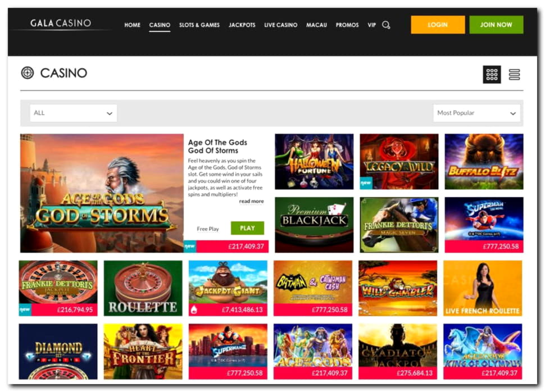Viewport: 545px width, 392px height.
Task: Click the hot flame icon on Jackpot Giant
Action: 194,309
